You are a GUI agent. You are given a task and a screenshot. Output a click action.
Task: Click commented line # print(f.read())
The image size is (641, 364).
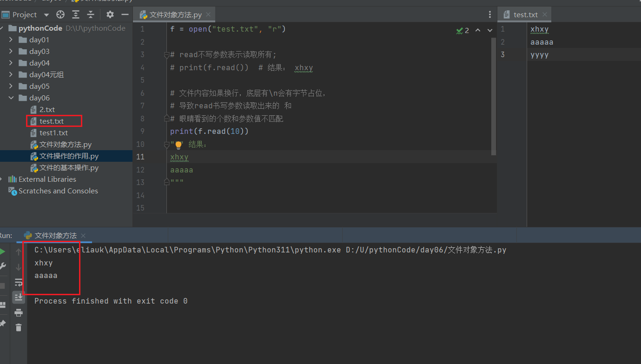(241, 68)
